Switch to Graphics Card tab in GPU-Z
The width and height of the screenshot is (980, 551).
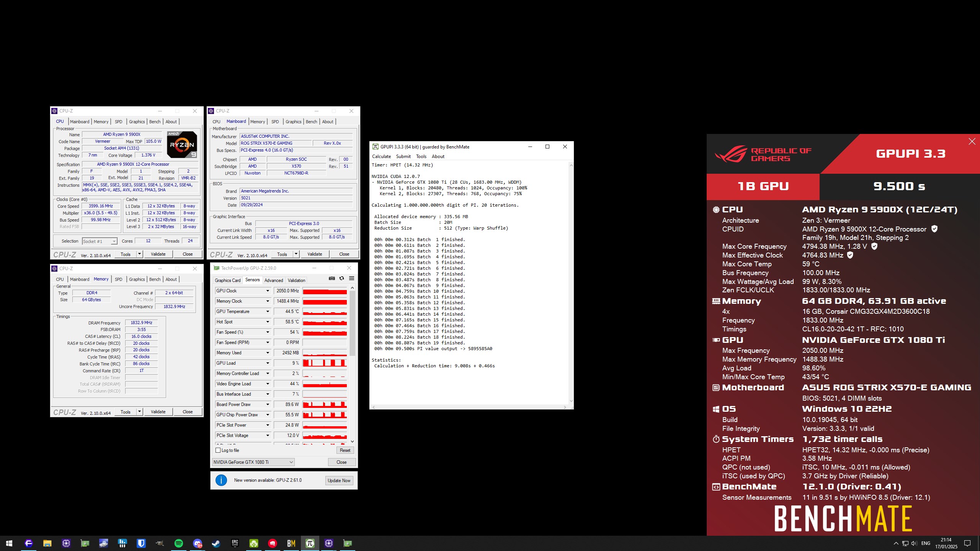tap(228, 280)
